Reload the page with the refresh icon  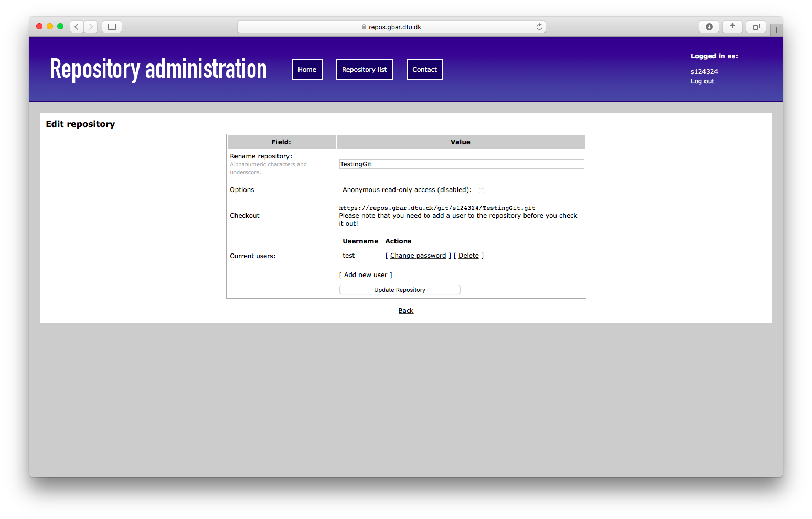[539, 27]
